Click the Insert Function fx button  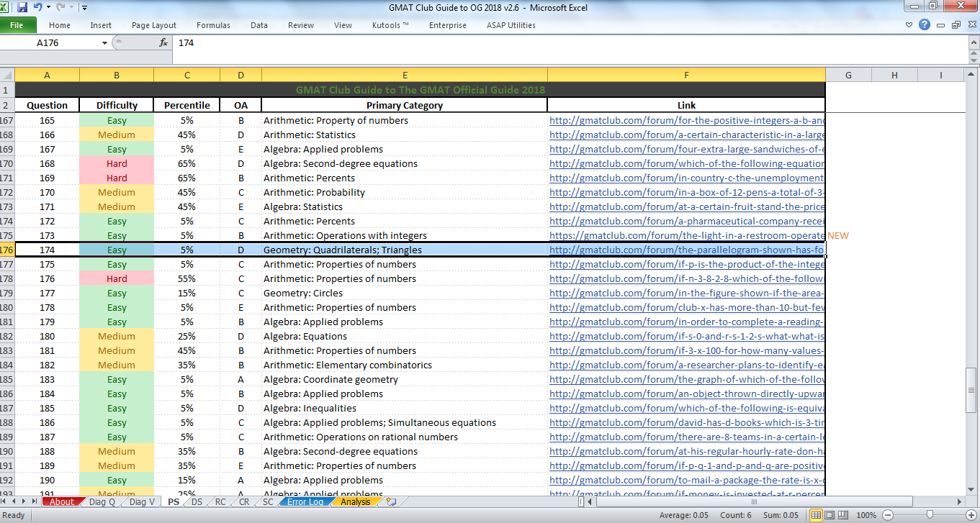(x=163, y=43)
